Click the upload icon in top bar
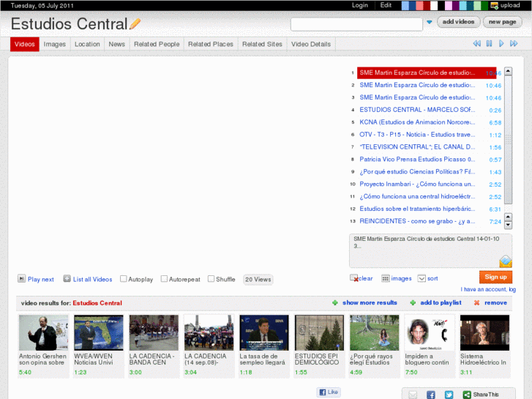Image resolution: width=532 pixels, height=399 pixels. tap(495, 5)
